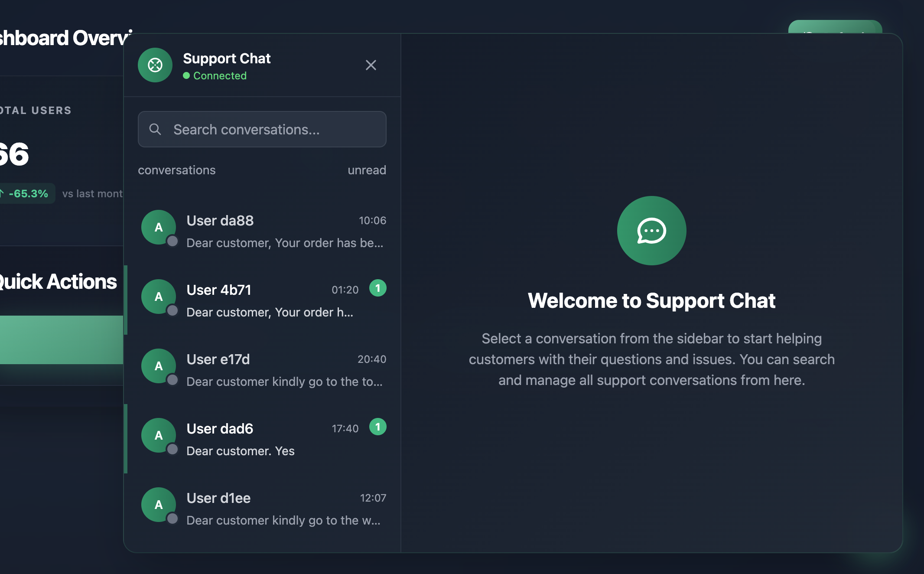Close the Support Chat panel
This screenshot has height=574, width=924.
click(x=371, y=65)
